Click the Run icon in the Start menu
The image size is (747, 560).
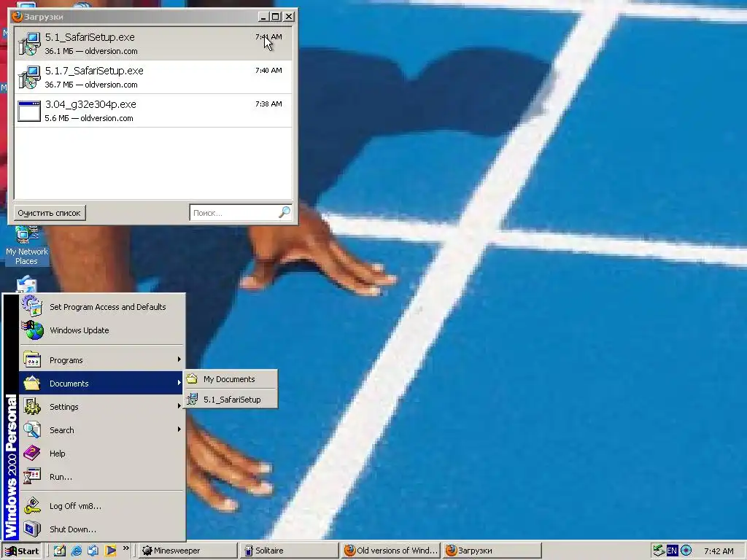[x=32, y=476]
